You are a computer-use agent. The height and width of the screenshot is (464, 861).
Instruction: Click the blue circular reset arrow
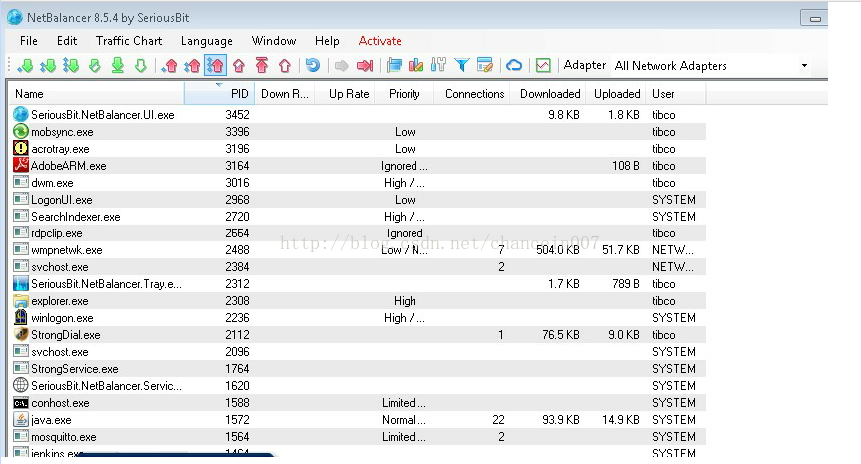(x=313, y=65)
